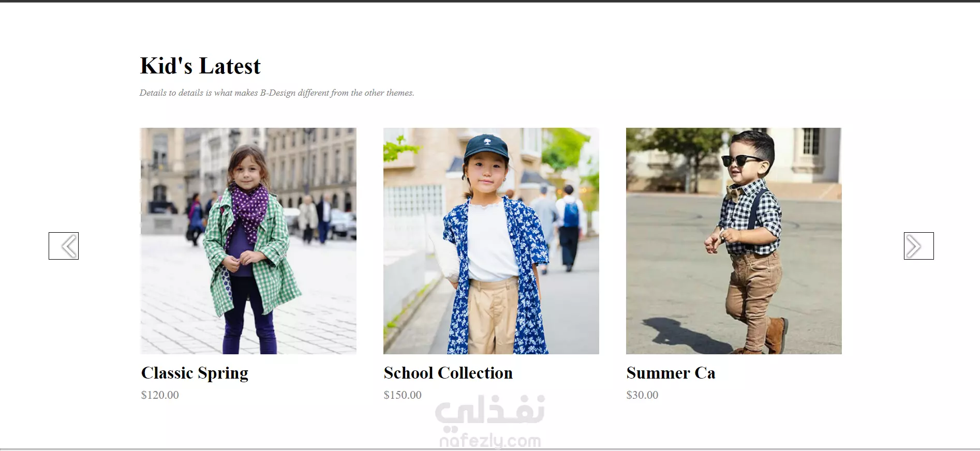This screenshot has width=980, height=451.
Task: Click the next slide arrow icon
Action: pyautogui.click(x=918, y=246)
